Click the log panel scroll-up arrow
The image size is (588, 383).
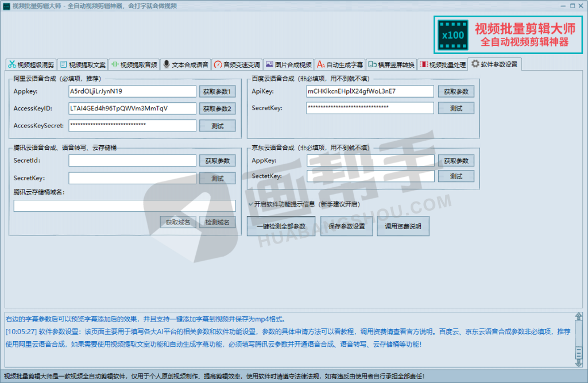(x=579, y=316)
